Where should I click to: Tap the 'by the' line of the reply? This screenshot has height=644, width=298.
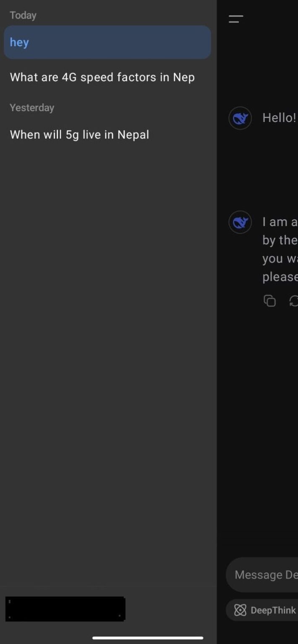coord(280,240)
